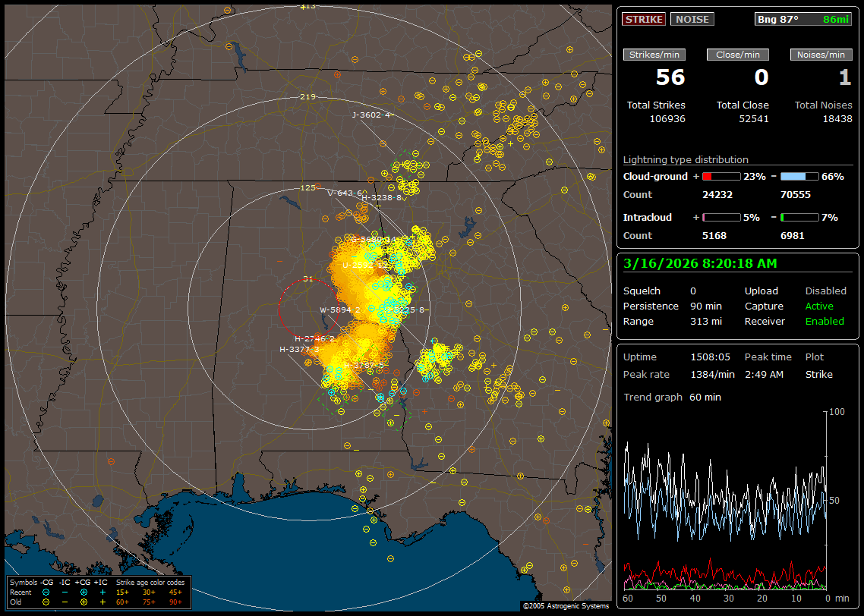Image resolution: width=864 pixels, height=616 pixels.
Task: Click the negative cloud-ground blue percentage bar
Action: tap(799, 176)
